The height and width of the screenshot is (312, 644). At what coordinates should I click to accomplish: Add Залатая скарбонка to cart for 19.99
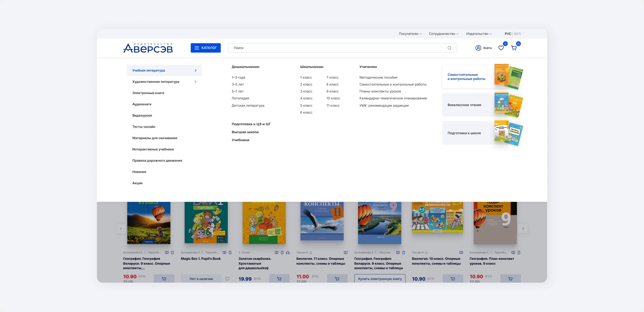[x=279, y=279]
